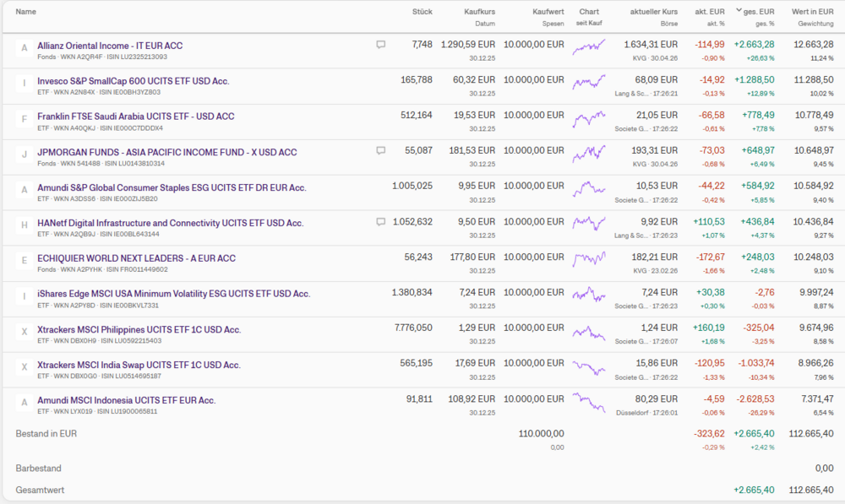Open the chart for Allianz Oriental Income

click(589, 46)
